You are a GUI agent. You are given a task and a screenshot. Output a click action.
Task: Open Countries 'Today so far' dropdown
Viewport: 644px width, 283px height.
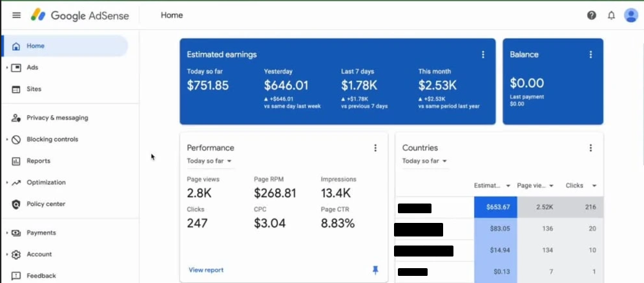pos(424,161)
